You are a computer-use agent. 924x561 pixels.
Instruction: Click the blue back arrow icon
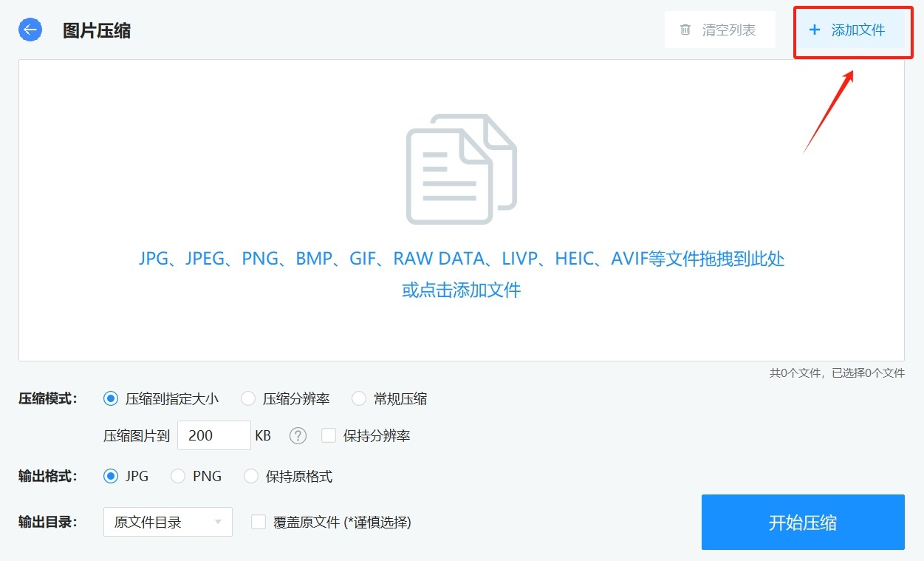30,30
